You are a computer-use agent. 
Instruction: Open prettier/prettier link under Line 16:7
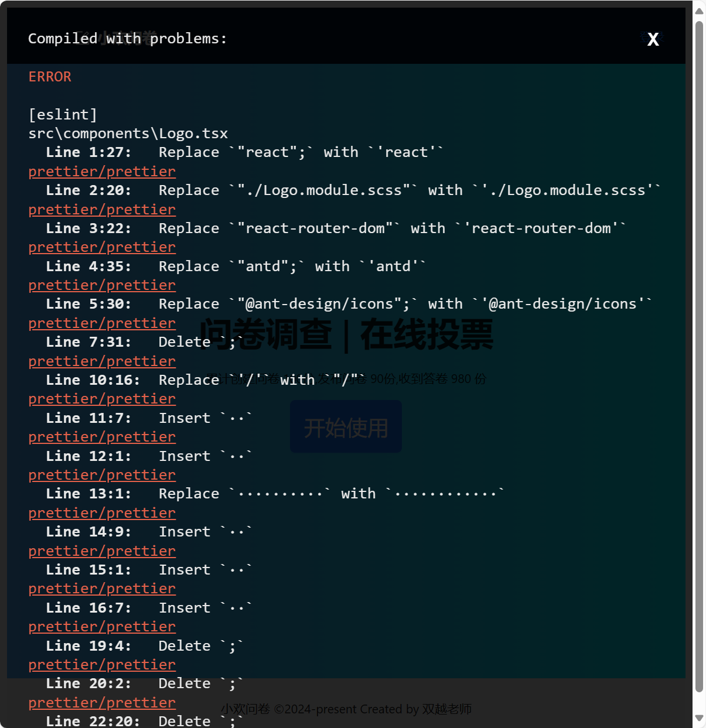[x=102, y=627]
